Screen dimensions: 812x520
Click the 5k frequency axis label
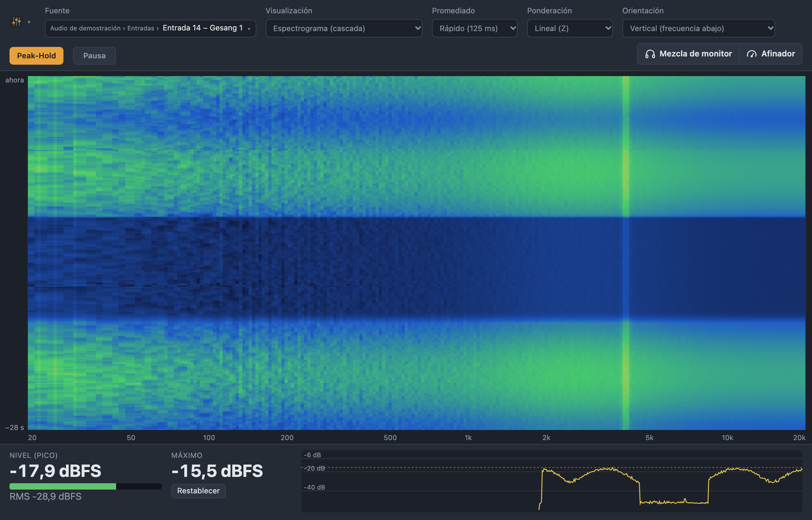(x=650, y=438)
